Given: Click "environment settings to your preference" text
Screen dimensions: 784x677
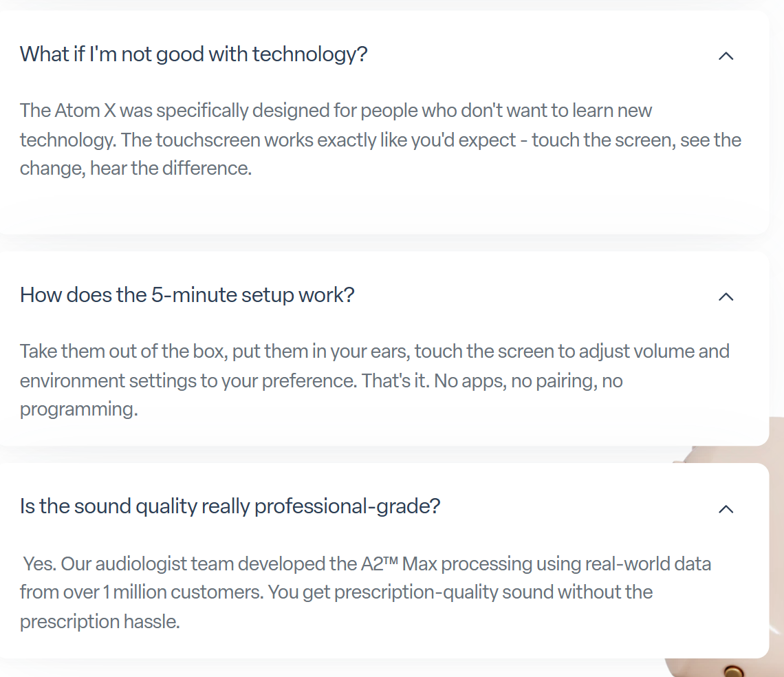Looking at the screenshot, I should (x=186, y=380).
